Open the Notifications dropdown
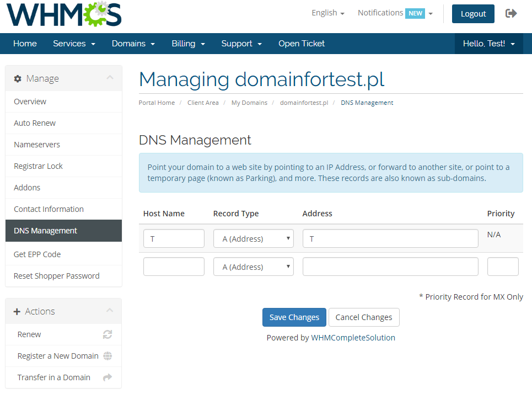The width and height of the screenshot is (532, 410). click(395, 13)
